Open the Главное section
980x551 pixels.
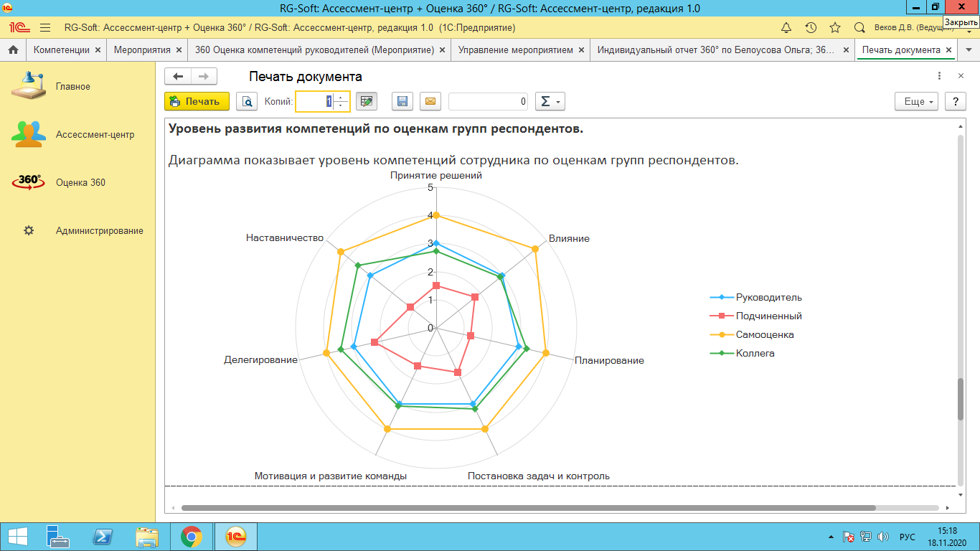click(77, 86)
